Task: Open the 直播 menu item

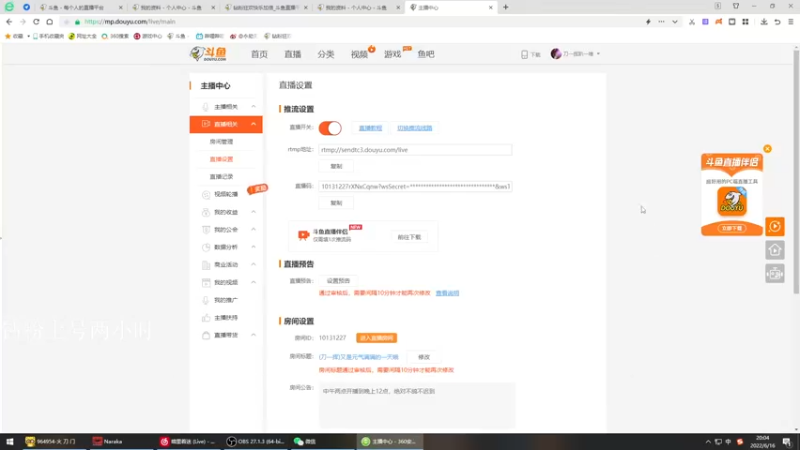Action: (292, 54)
